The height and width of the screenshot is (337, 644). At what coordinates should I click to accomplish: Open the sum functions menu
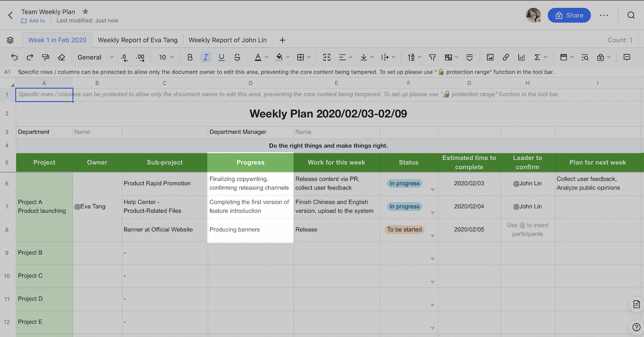[537, 57]
